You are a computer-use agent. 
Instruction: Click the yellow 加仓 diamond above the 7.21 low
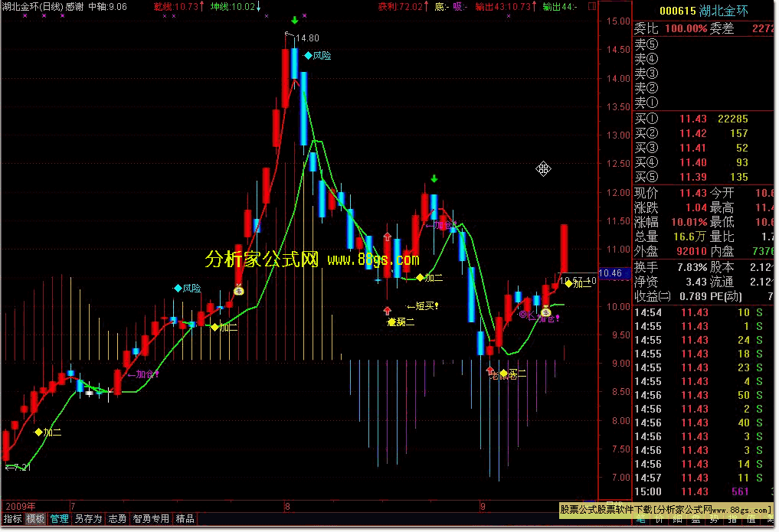point(38,432)
